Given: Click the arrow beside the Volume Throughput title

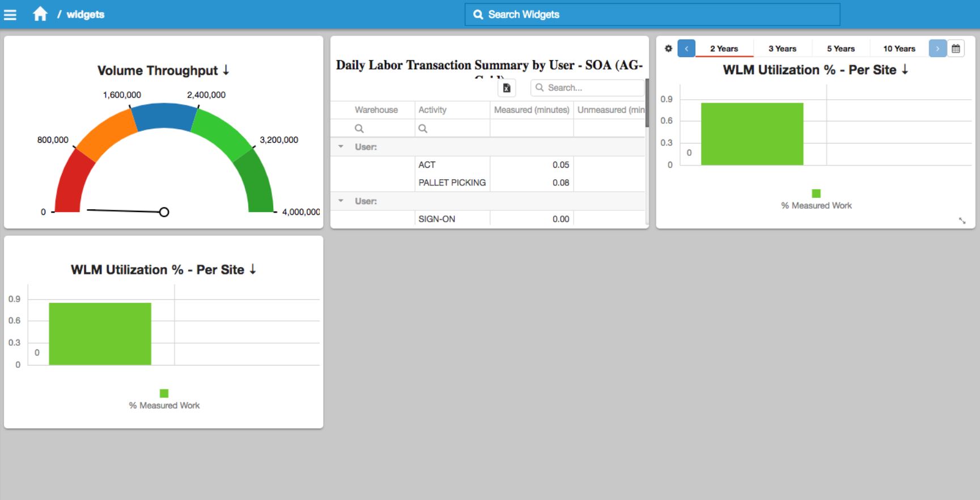Looking at the screenshot, I should coord(226,70).
